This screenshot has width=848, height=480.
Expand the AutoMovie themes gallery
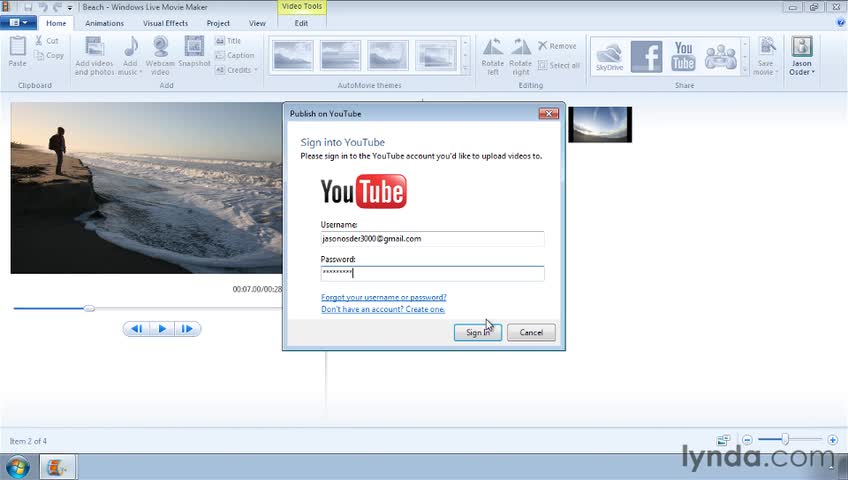466,69
